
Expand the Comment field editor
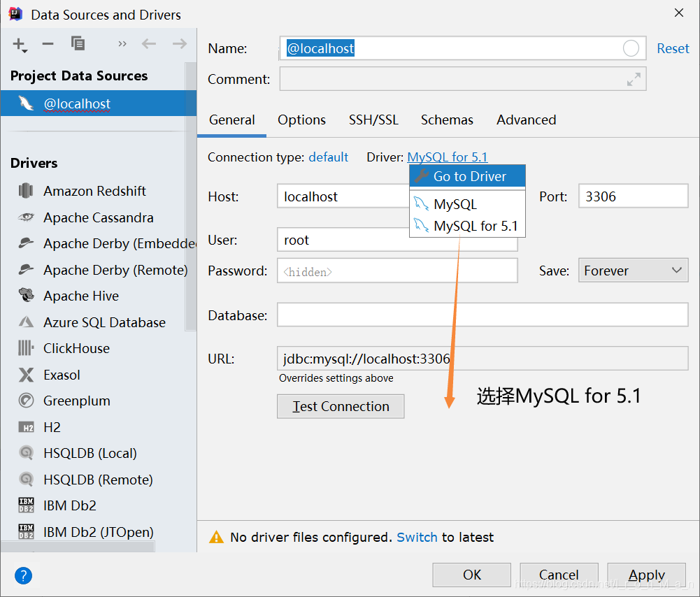[634, 80]
